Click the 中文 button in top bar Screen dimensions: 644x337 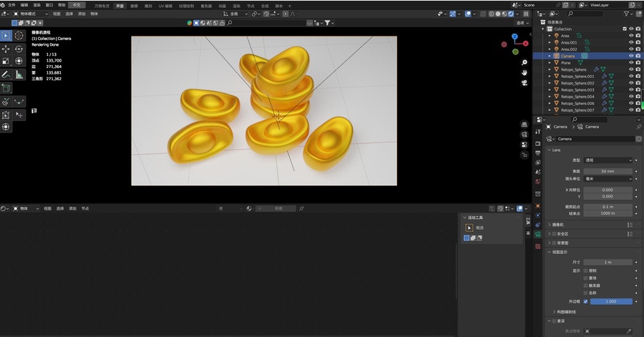(77, 5)
